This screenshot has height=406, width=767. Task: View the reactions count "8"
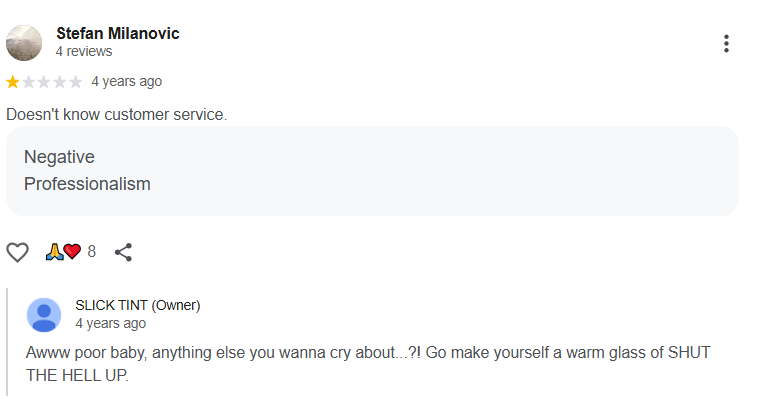tap(92, 252)
